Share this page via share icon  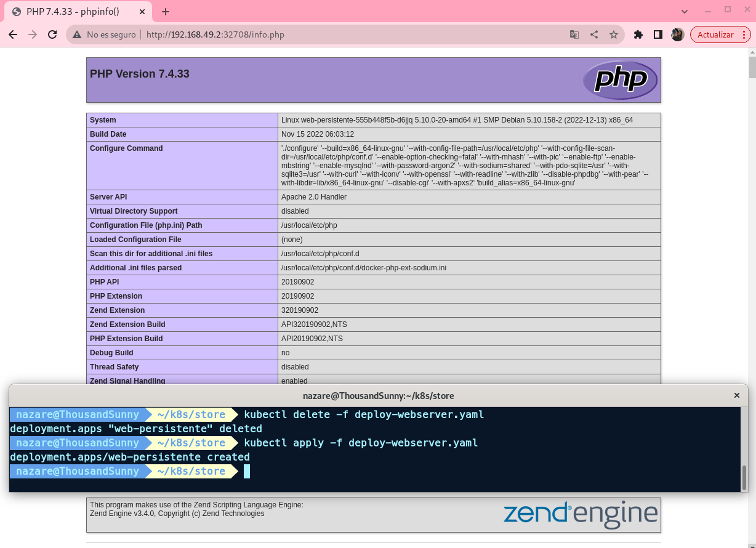click(594, 34)
